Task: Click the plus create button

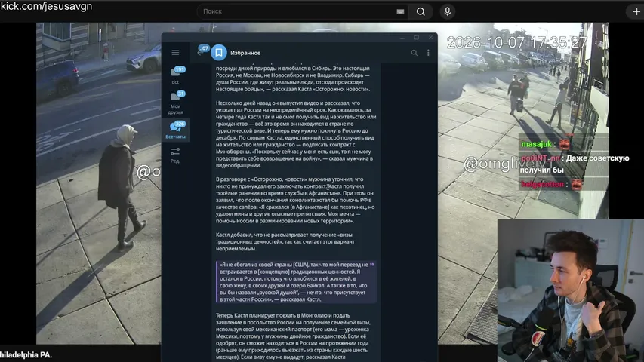Action: click(636, 11)
